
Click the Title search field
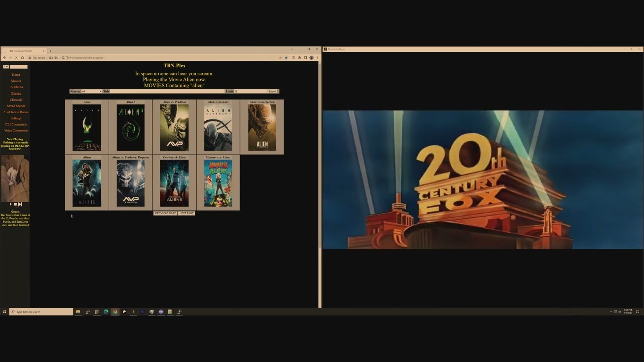tap(167, 91)
